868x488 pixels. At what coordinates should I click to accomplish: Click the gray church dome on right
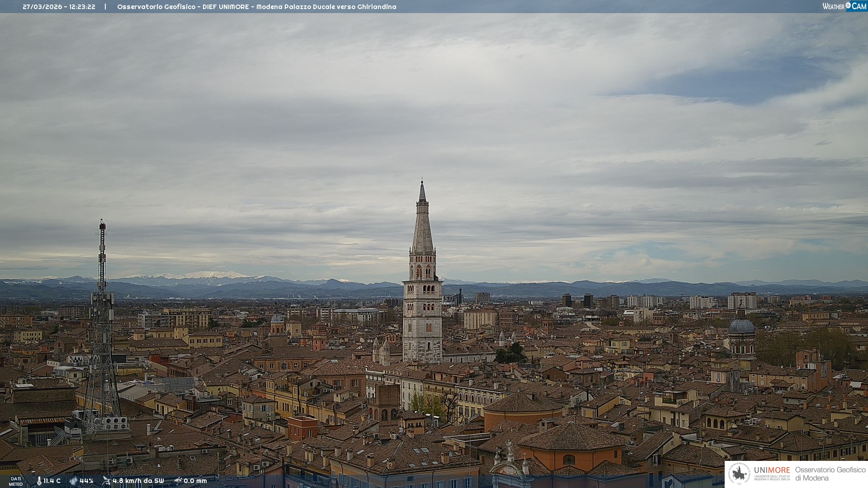741,326
